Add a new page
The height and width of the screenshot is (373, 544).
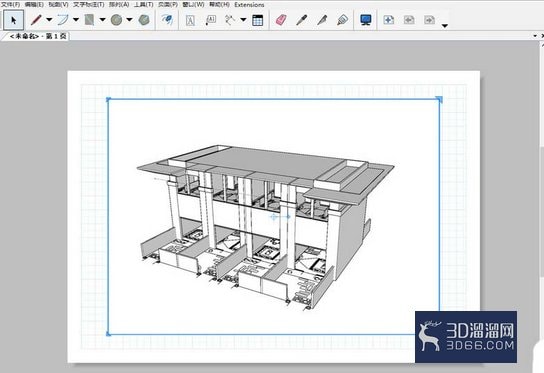tap(388, 20)
